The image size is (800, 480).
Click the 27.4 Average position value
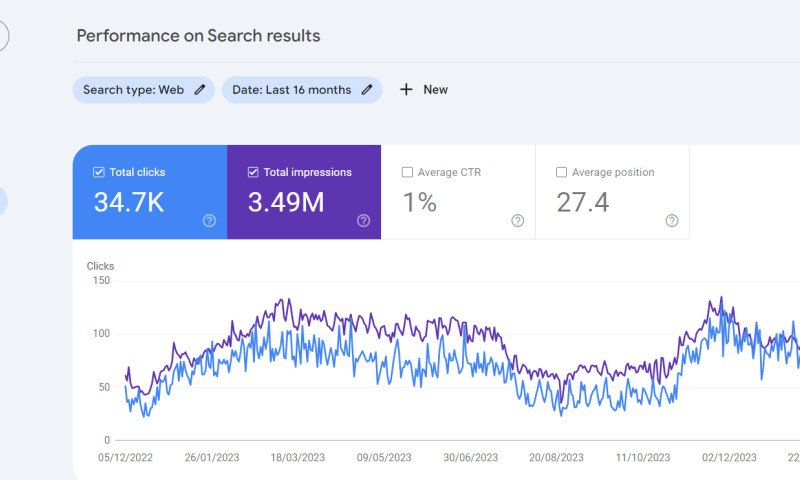click(583, 203)
